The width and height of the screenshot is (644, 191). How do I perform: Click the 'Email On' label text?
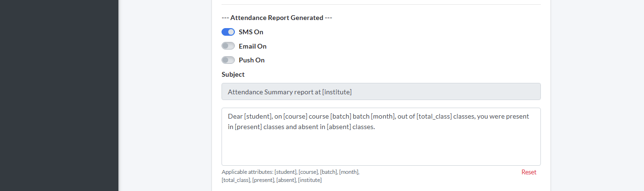point(253,46)
